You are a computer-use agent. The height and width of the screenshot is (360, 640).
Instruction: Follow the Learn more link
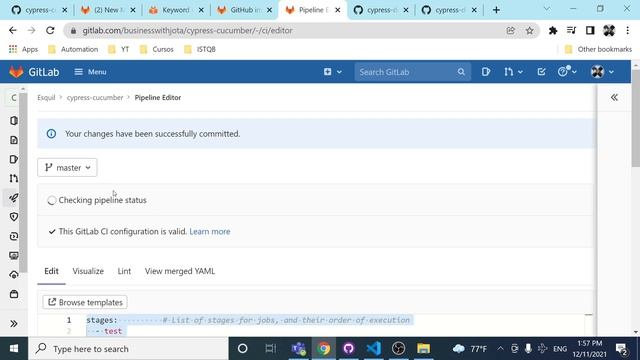[x=210, y=231]
